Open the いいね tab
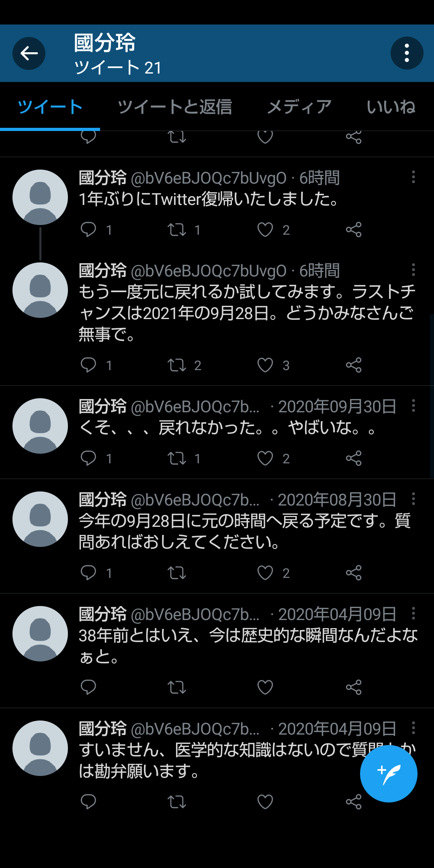This screenshot has width=434, height=868. tap(391, 107)
